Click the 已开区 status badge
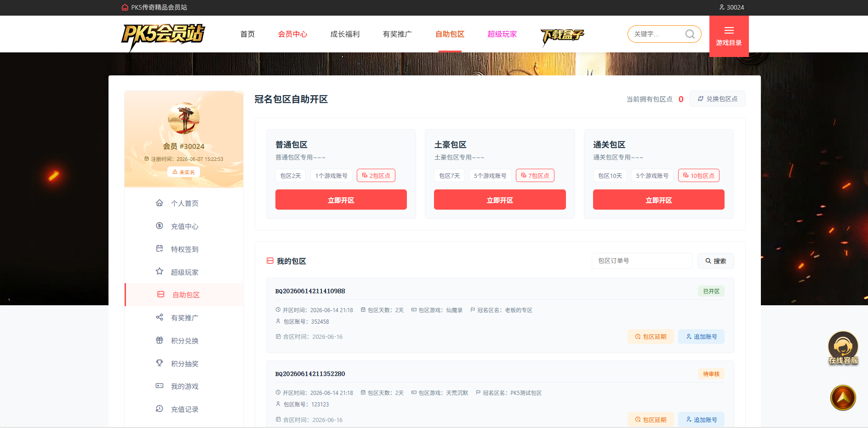 pos(711,291)
